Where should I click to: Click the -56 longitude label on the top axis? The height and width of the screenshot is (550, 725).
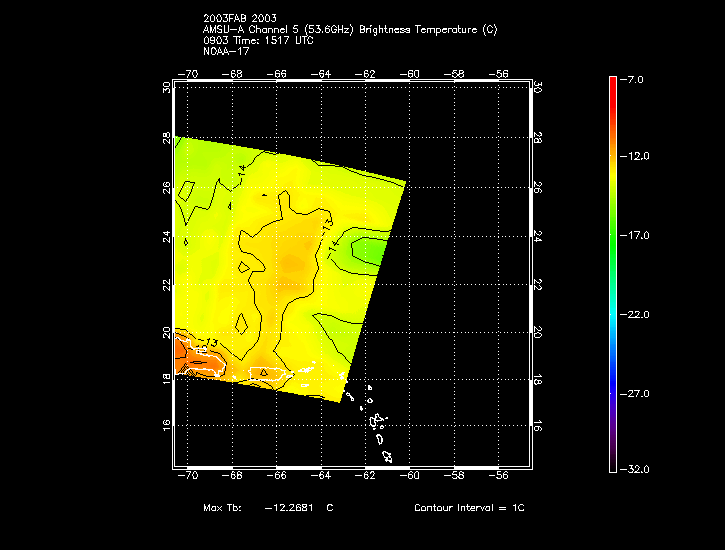coord(501,73)
